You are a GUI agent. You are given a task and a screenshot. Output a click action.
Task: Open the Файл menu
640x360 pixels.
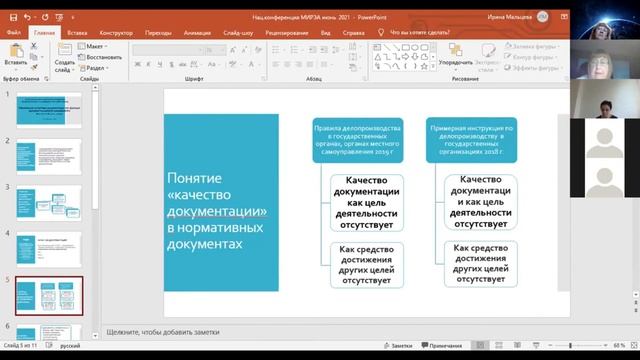13,32
